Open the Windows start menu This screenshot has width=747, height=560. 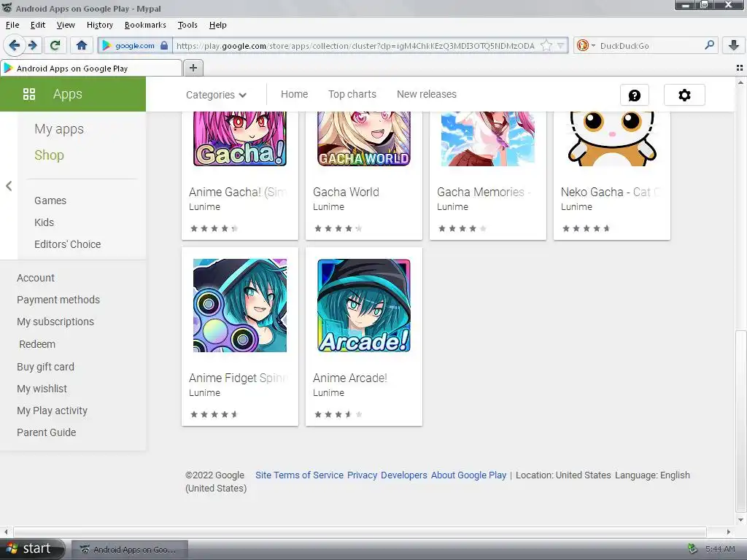point(31,549)
